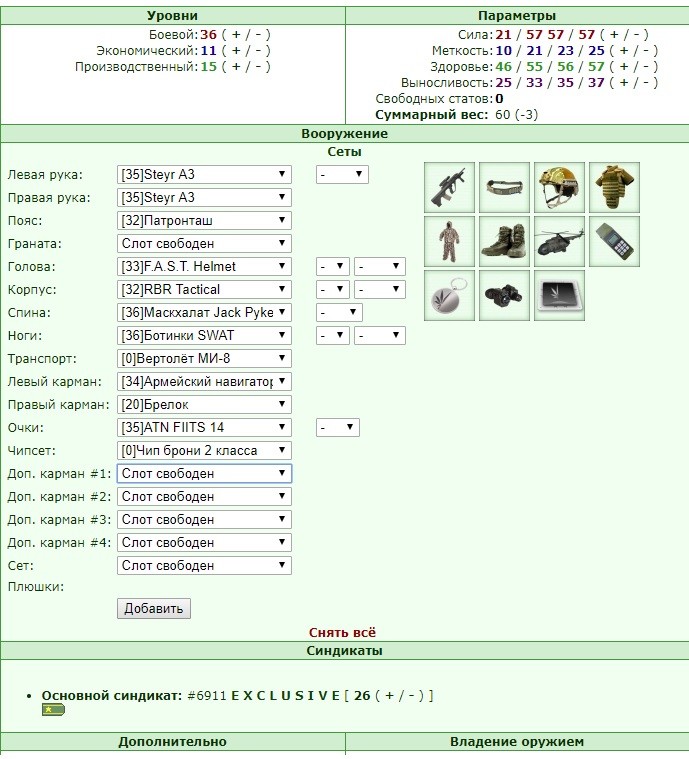This screenshot has width=689, height=759.
Task: Open the Пояс dropdown showing Патронташ
Action: 204,220
